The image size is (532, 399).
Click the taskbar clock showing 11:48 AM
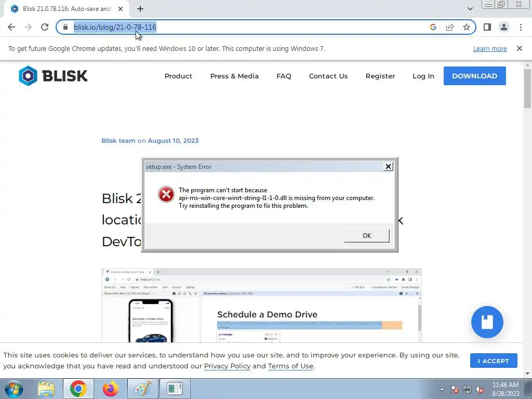tap(506, 389)
